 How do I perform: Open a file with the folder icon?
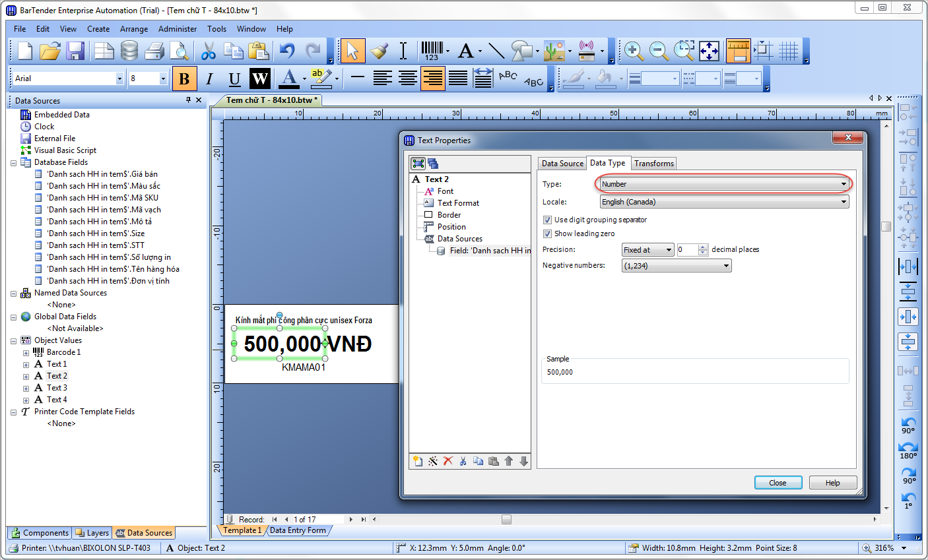50,51
